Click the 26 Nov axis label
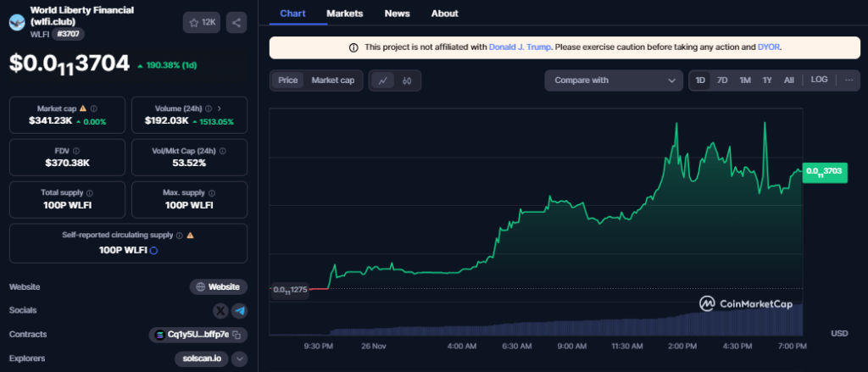This screenshot has height=372, width=868. [x=374, y=347]
